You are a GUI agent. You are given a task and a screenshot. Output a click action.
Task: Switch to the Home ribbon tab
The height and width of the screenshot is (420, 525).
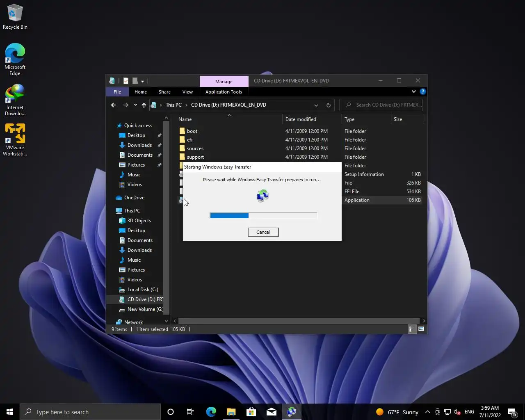141,92
